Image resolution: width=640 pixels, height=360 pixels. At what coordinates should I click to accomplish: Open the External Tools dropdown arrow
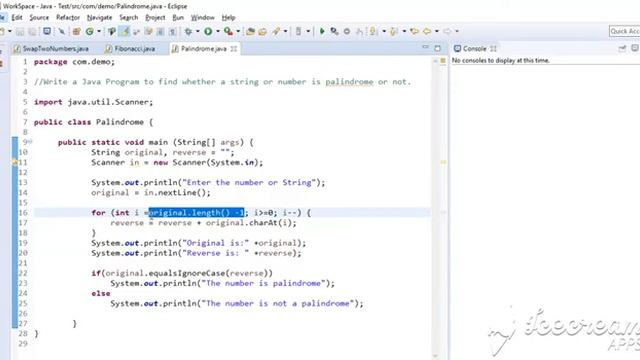pyautogui.click(x=238, y=31)
